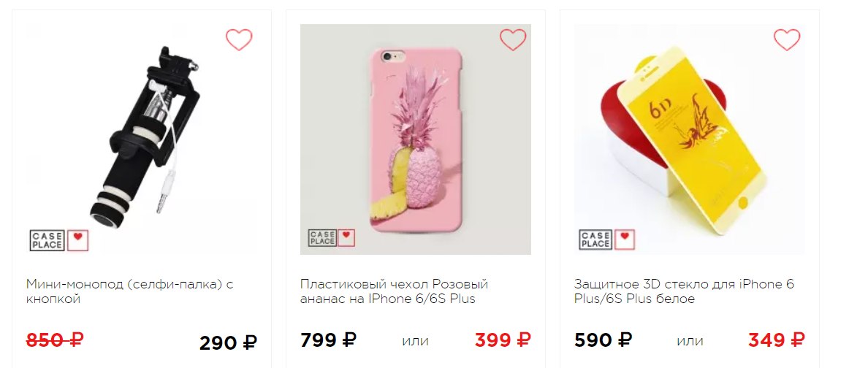Open the pink pineapple phone case photo
The image size is (868, 368).
click(416, 139)
